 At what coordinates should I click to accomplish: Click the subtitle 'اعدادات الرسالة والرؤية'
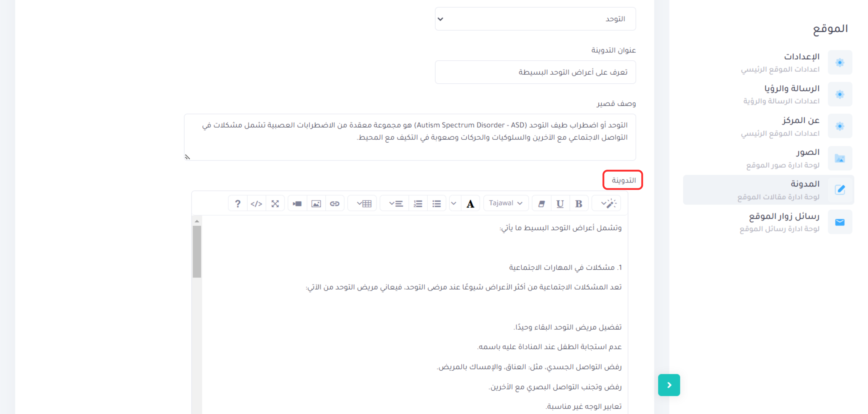[781, 101]
